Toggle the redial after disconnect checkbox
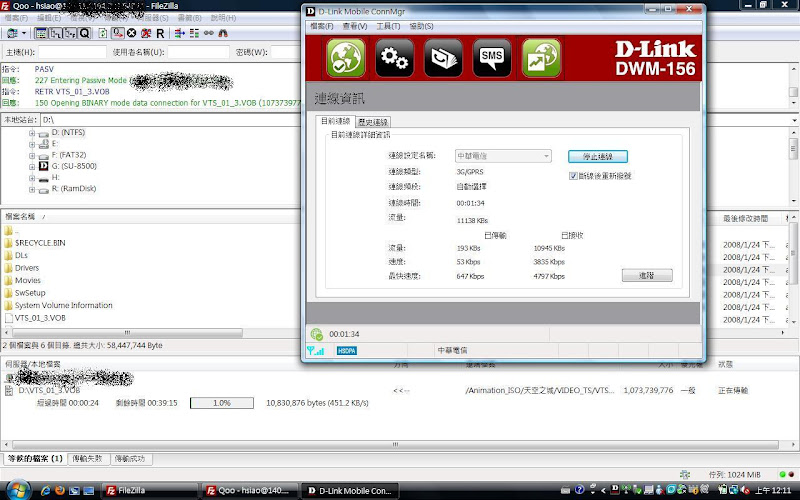This screenshot has width=800, height=500. click(x=573, y=176)
